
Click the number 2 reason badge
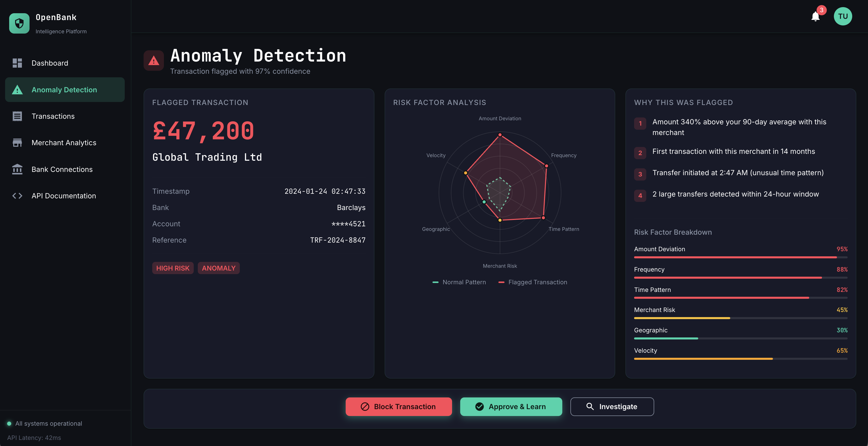point(640,153)
